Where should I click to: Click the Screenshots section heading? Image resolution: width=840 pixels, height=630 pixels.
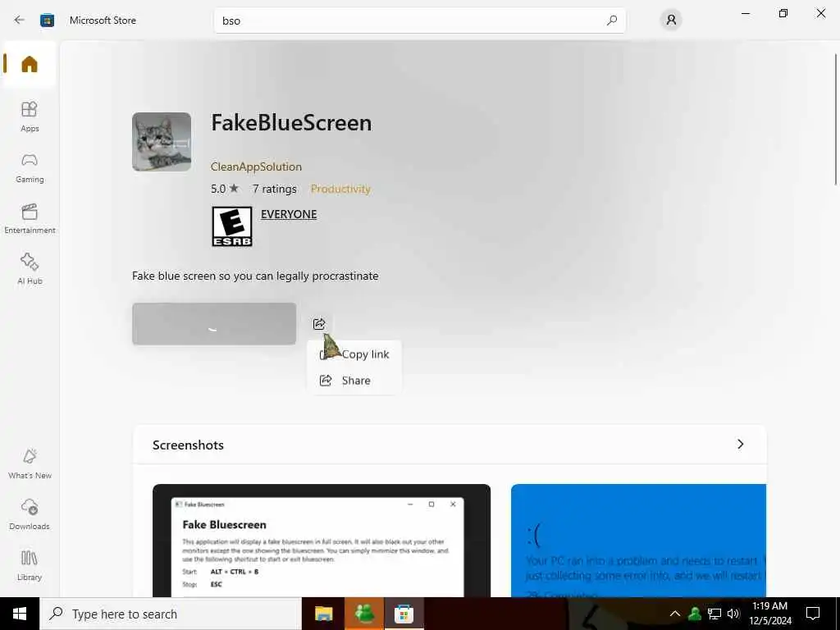(x=188, y=445)
